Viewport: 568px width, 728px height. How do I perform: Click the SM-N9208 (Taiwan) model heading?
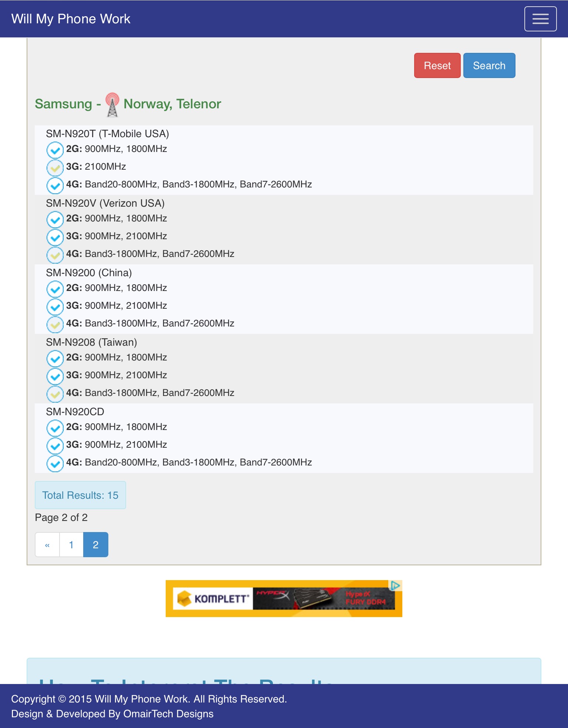(x=91, y=342)
